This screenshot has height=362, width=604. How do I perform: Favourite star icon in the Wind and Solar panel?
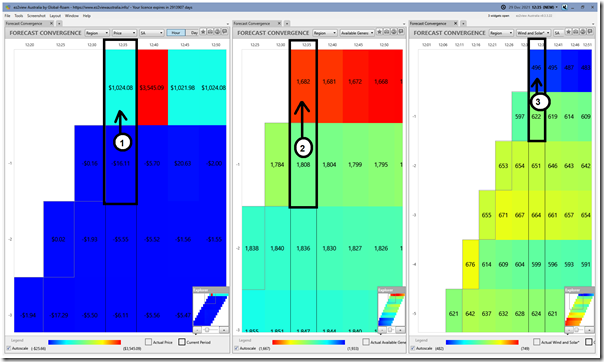tap(568, 32)
